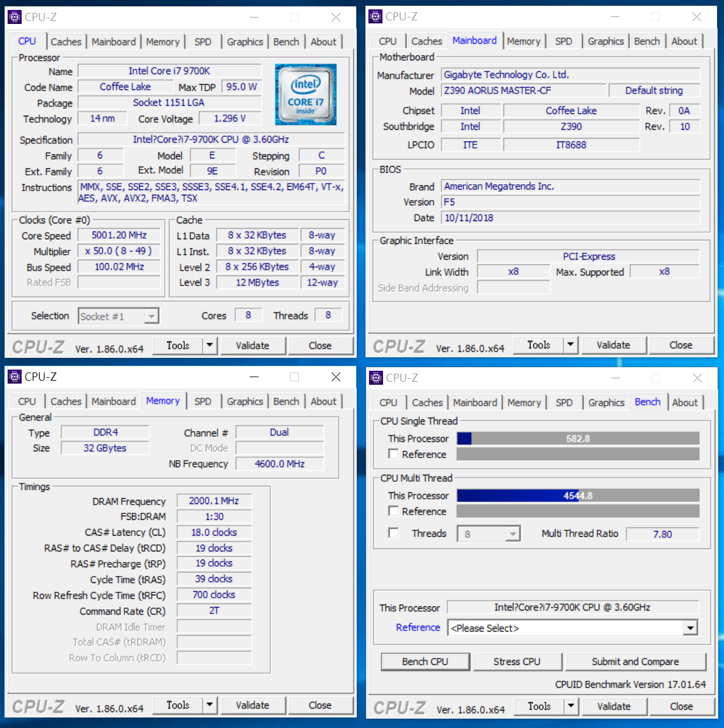The image size is (724, 728).
Task: Open the Reference Please Select dropdown
Action: (x=691, y=627)
